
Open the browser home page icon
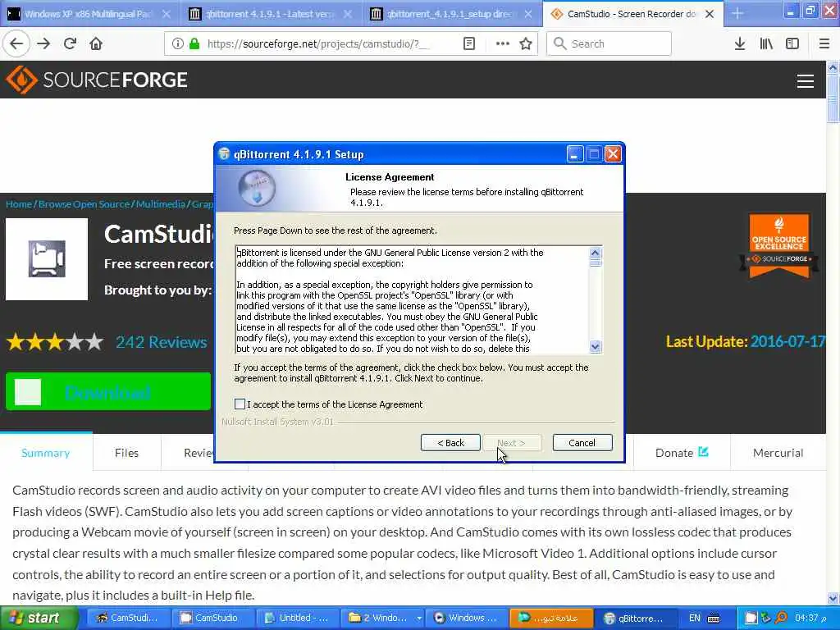pyautogui.click(x=96, y=44)
